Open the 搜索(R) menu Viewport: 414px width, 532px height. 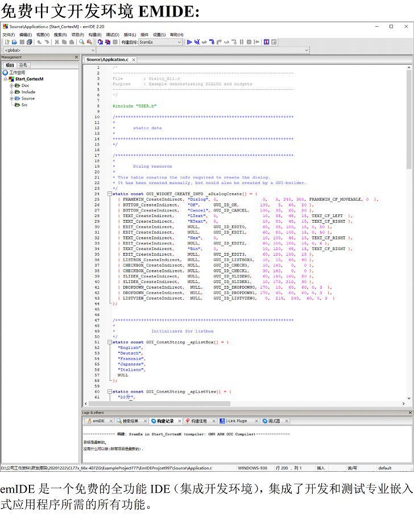60,35
